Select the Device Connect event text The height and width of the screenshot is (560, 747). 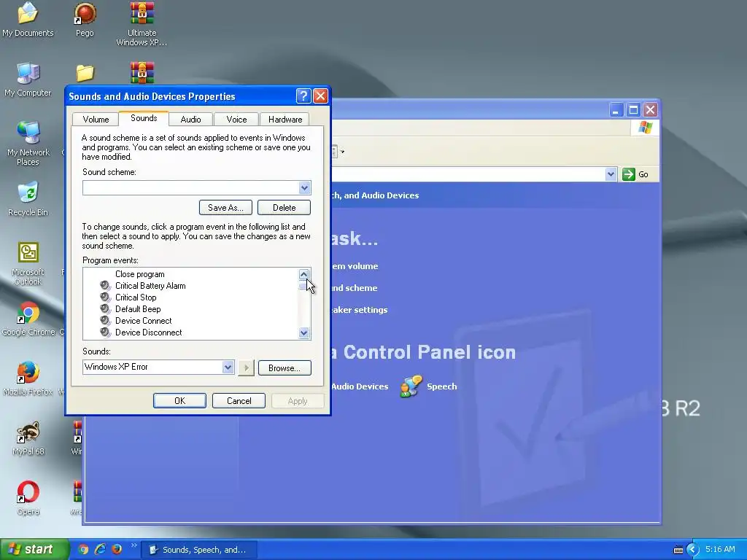click(144, 321)
